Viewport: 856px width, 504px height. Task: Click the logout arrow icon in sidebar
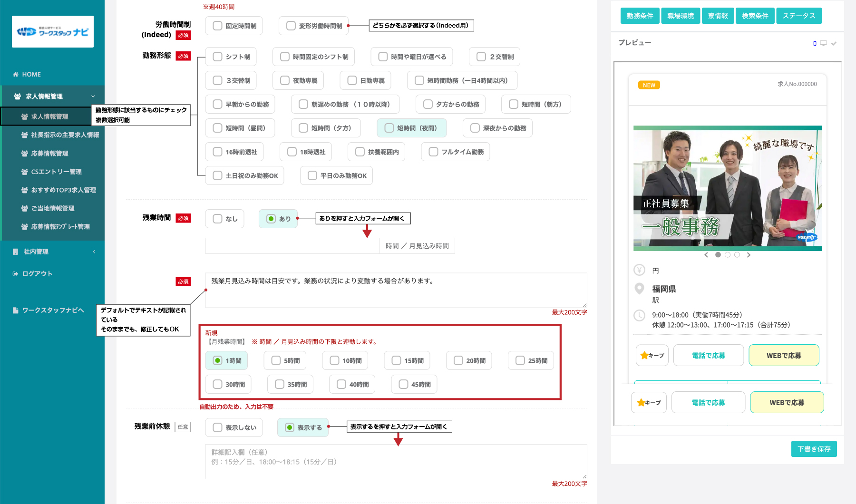(x=16, y=274)
